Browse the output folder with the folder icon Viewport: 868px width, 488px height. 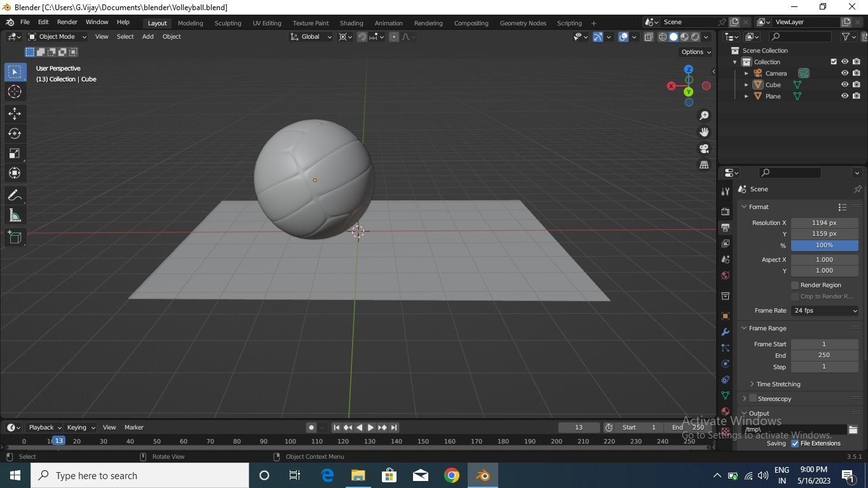click(x=853, y=430)
